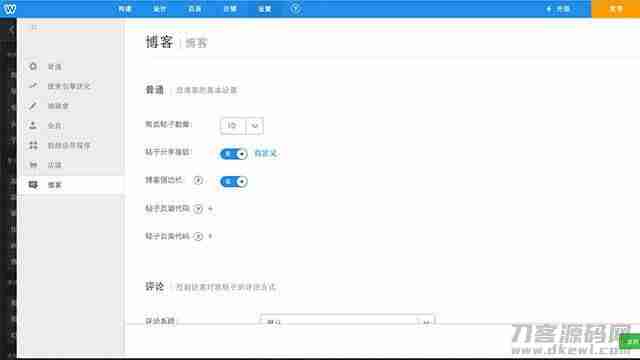Open store settings via the sidebar shop icon
This screenshot has width=640, height=360.
coord(33,165)
